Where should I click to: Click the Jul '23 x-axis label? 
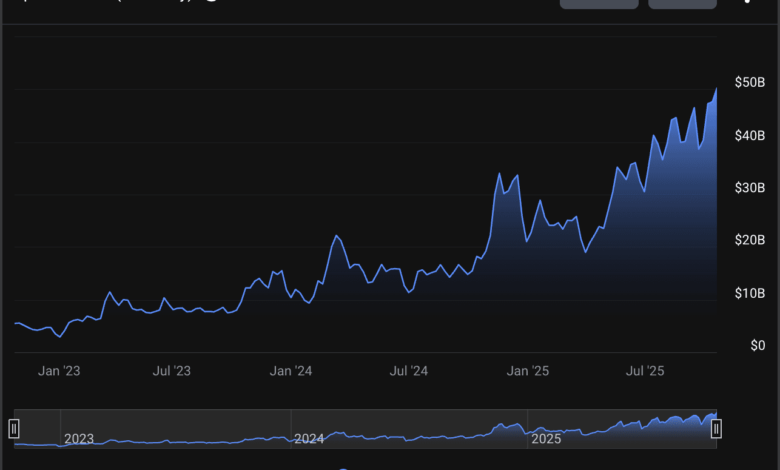coord(172,371)
